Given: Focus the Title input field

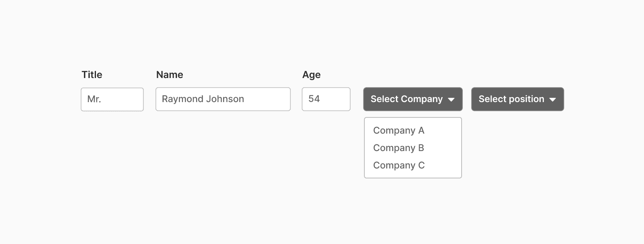Looking at the screenshot, I should click(x=112, y=99).
